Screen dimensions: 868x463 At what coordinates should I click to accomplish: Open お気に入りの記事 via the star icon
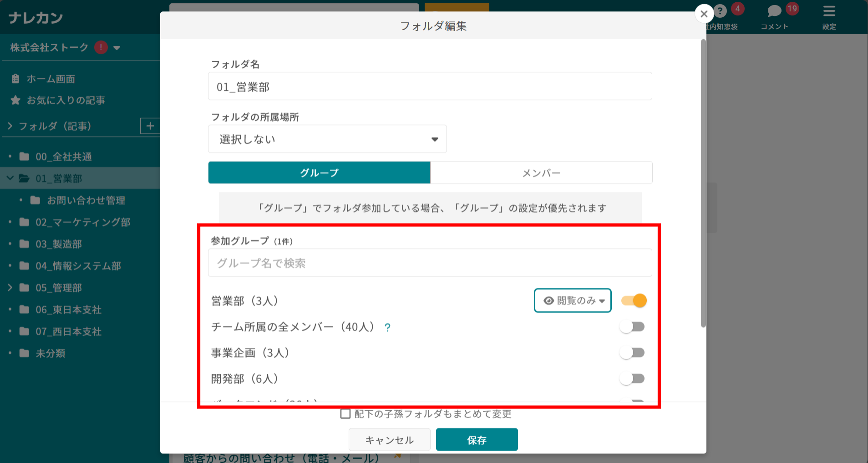15,100
